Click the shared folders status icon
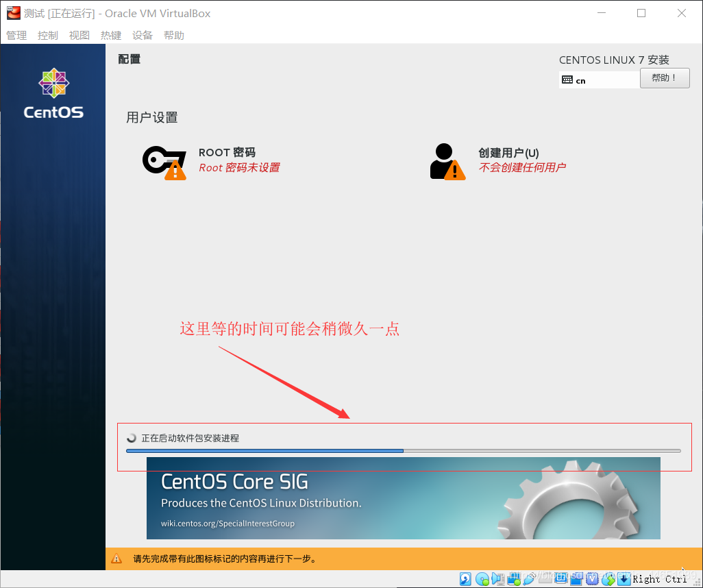This screenshot has width=703, height=588. click(545, 578)
